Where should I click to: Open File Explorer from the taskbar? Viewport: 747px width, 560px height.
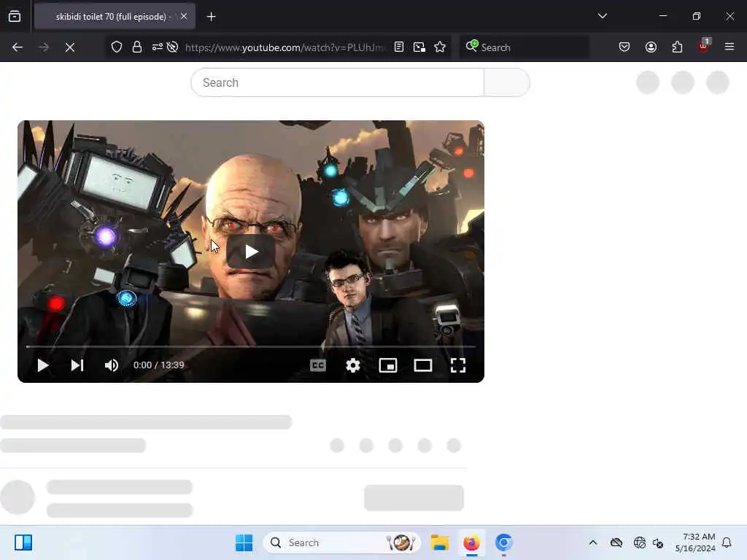click(439, 542)
